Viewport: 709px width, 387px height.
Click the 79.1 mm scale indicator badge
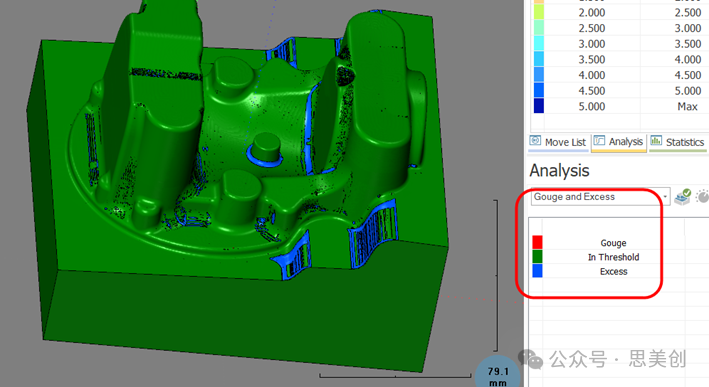pos(498,374)
